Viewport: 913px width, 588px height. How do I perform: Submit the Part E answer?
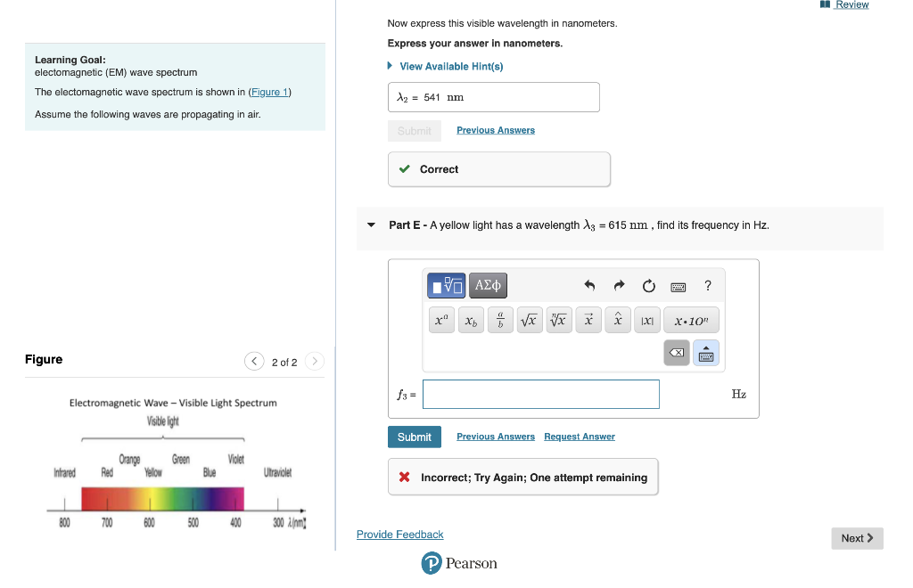(x=415, y=437)
